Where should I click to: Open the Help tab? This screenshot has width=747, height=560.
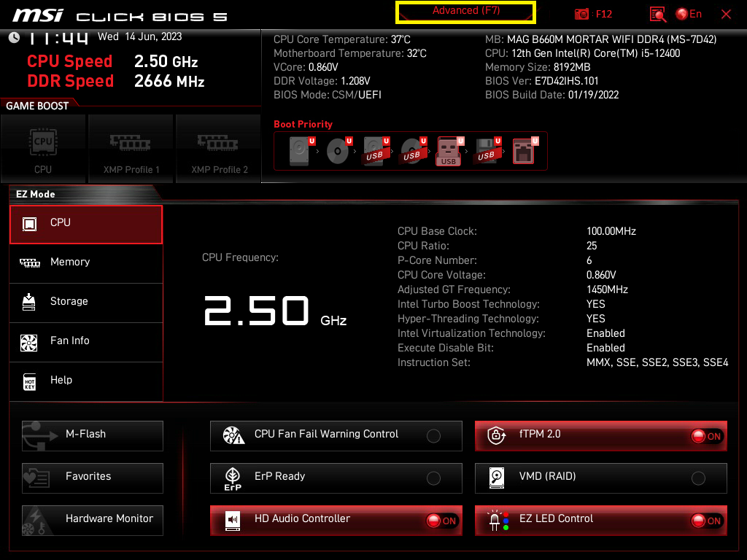(x=86, y=381)
